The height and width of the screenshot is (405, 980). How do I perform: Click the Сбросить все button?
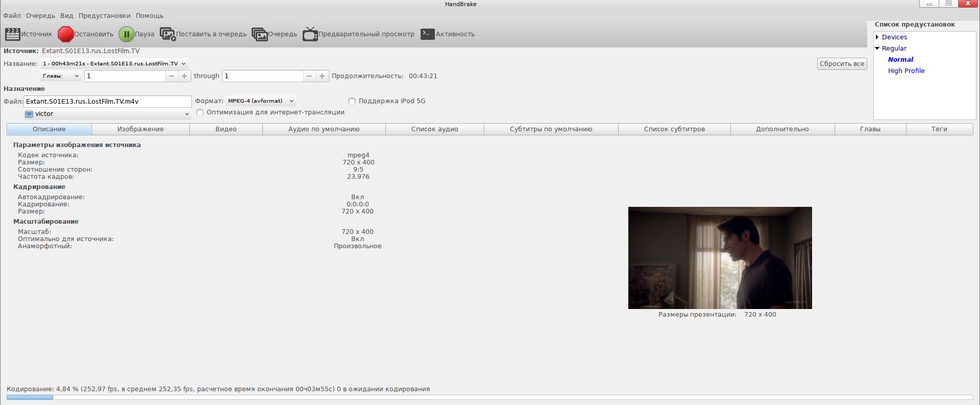(842, 64)
